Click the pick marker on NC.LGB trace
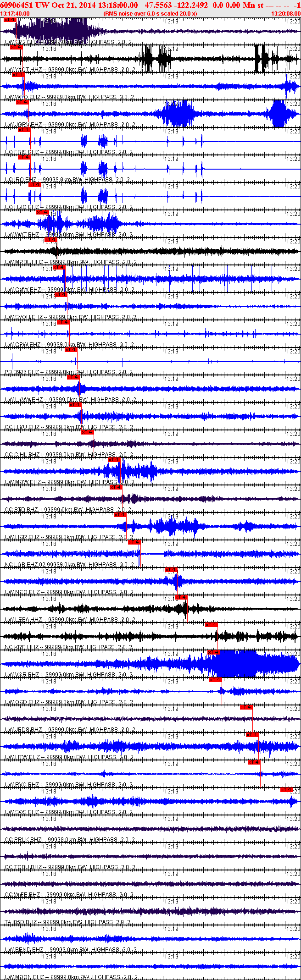The height and width of the screenshot is (980, 301). pos(134,542)
